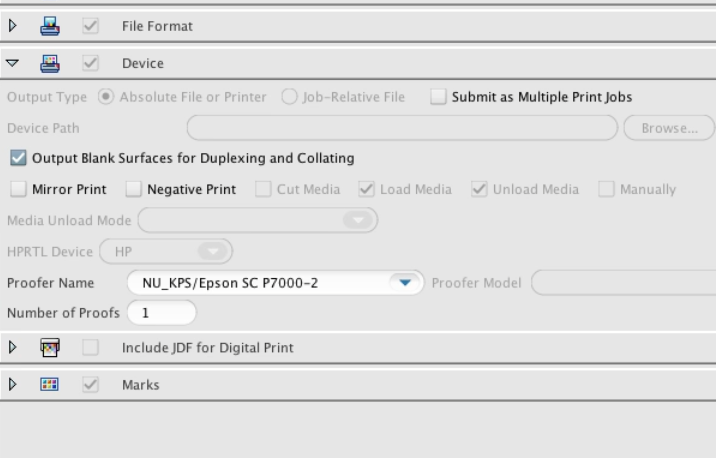Select Absolute File or Printer output type

pos(106,97)
